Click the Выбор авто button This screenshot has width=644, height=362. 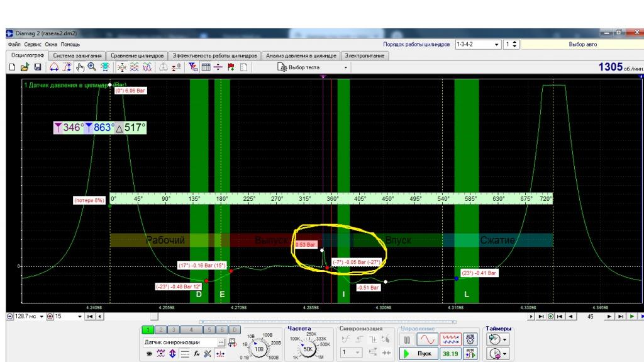coord(582,45)
